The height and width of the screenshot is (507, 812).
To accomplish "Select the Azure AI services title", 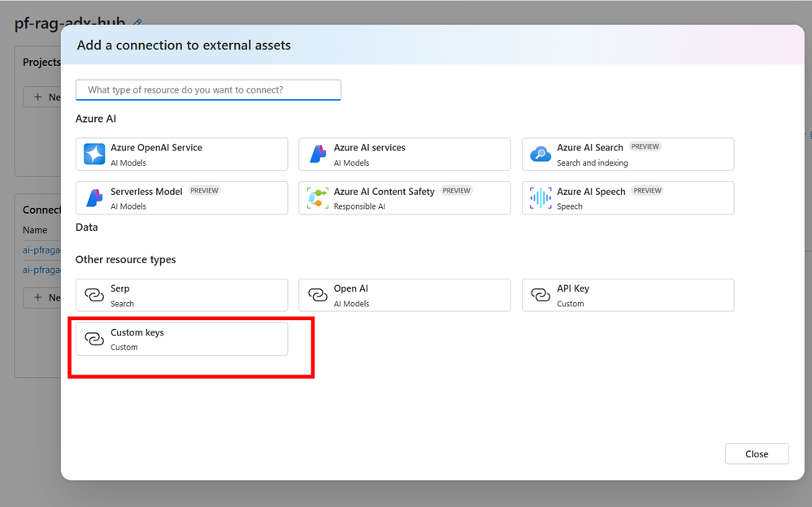I will 369,148.
